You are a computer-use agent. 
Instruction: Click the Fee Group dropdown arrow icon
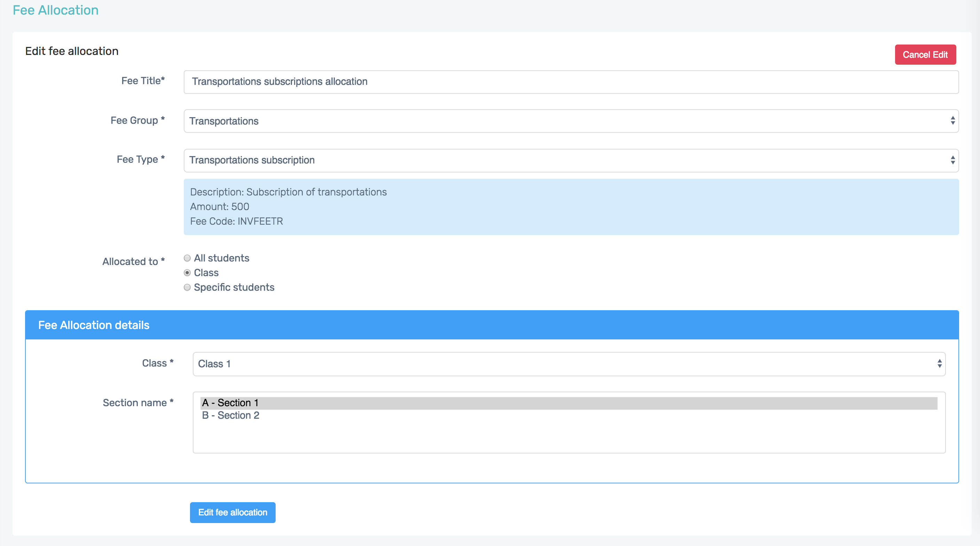point(952,121)
